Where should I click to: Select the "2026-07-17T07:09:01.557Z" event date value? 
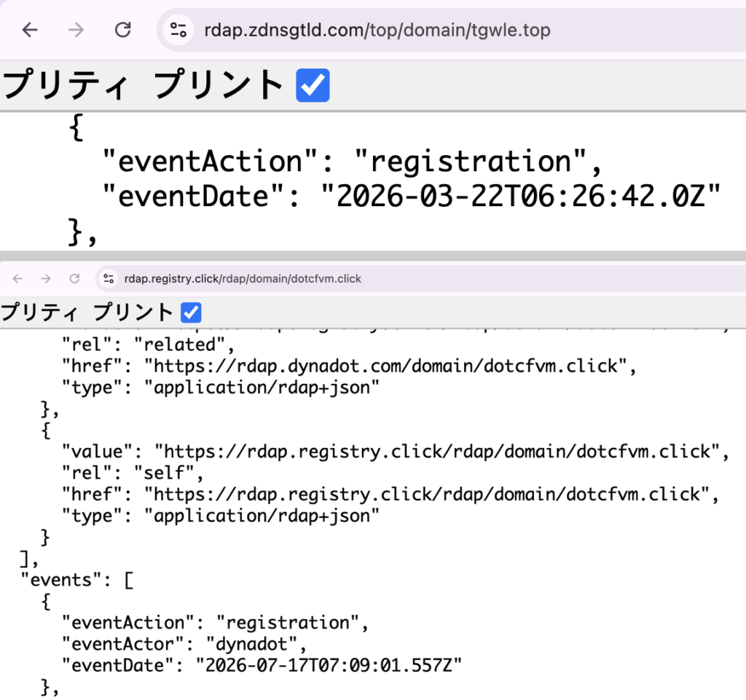click(329, 665)
